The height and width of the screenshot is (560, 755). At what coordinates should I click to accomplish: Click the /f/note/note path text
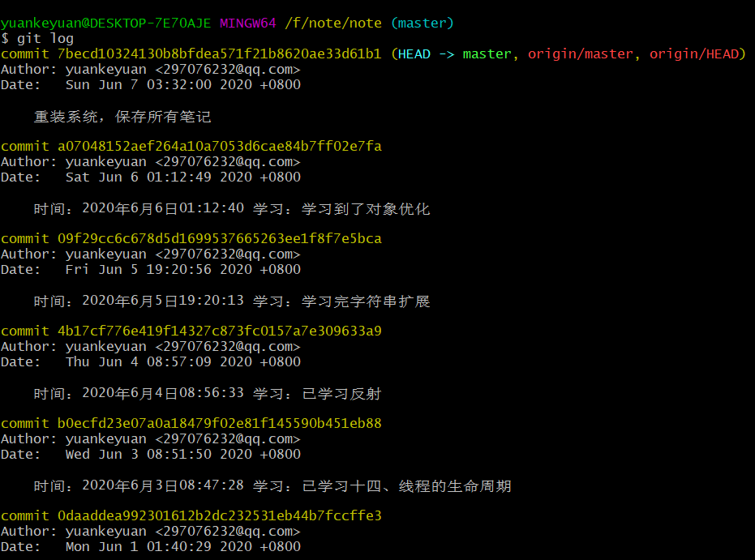pos(333,23)
